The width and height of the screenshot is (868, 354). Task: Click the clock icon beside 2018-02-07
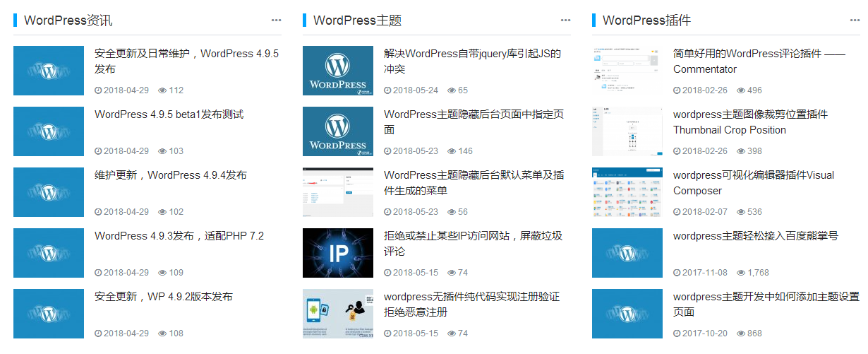(677, 212)
